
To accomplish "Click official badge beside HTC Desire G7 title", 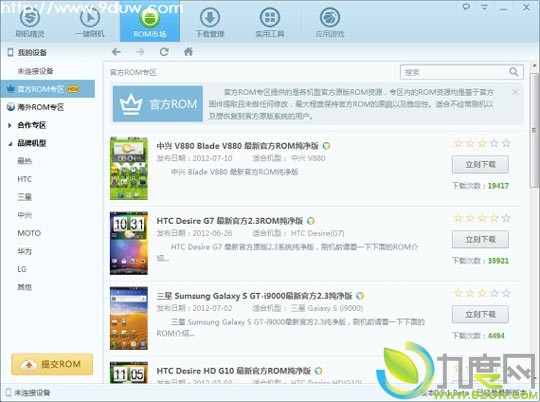I will tap(311, 221).
